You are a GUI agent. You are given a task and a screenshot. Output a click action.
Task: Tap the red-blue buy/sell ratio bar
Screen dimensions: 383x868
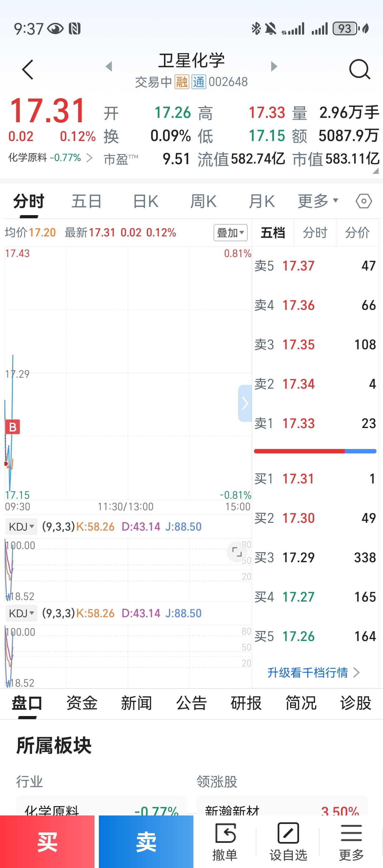coord(315,451)
